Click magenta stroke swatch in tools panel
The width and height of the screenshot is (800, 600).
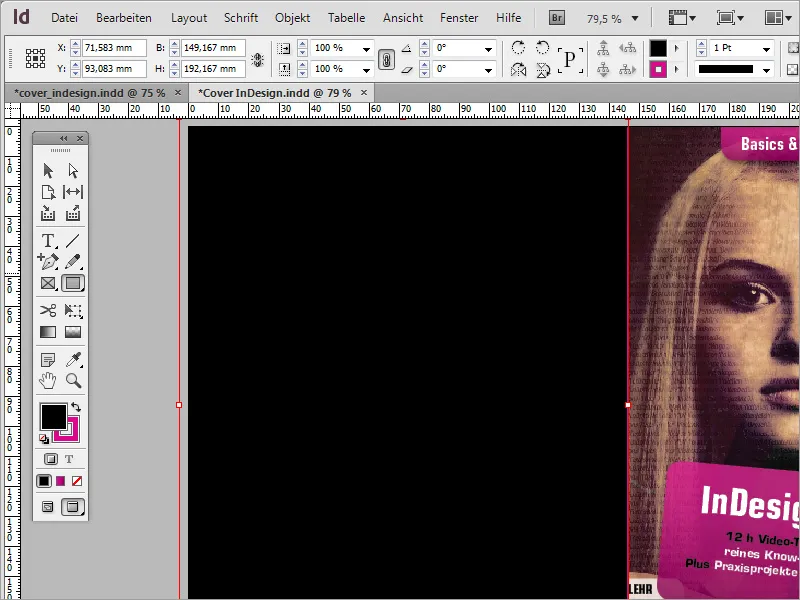click(73, 434)
